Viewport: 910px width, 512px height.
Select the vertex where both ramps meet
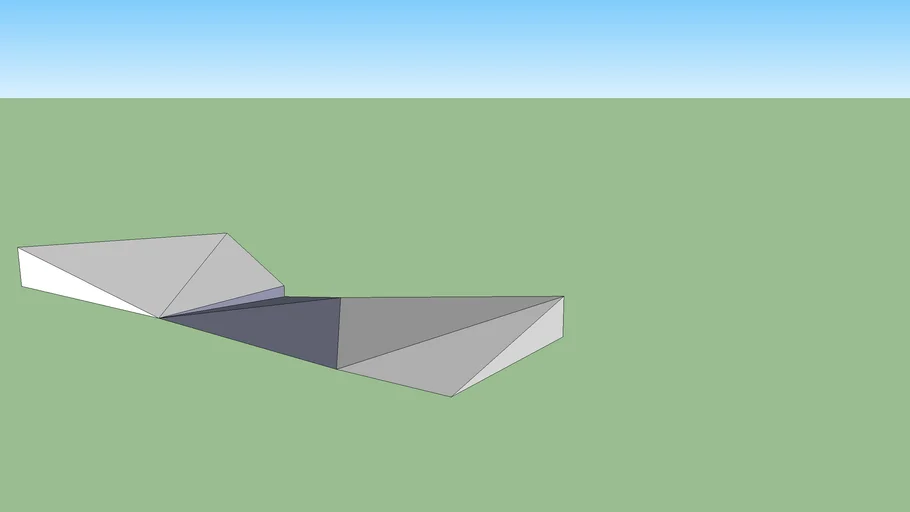tap(159, 318)
